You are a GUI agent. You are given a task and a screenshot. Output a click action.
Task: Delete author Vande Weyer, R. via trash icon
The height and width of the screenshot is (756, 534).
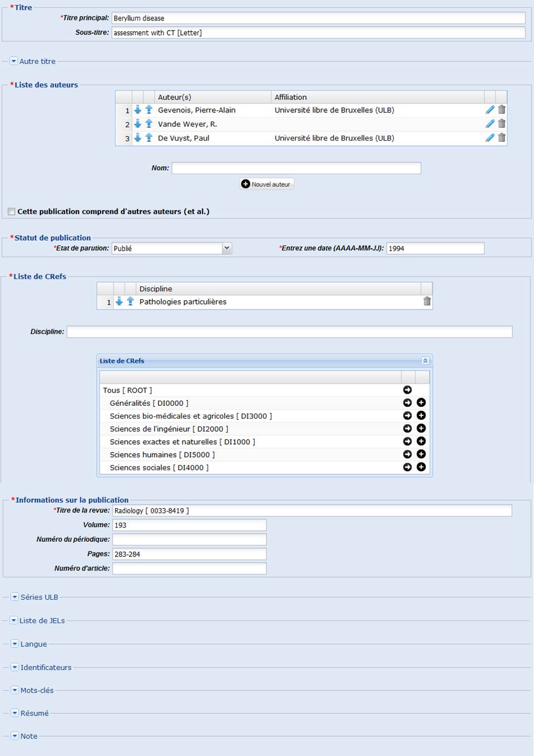(502, 124)
